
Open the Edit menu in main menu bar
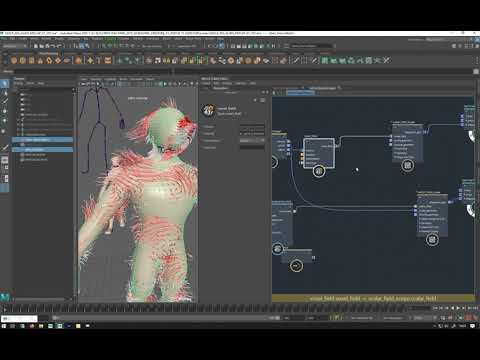[x=12, y=39]
